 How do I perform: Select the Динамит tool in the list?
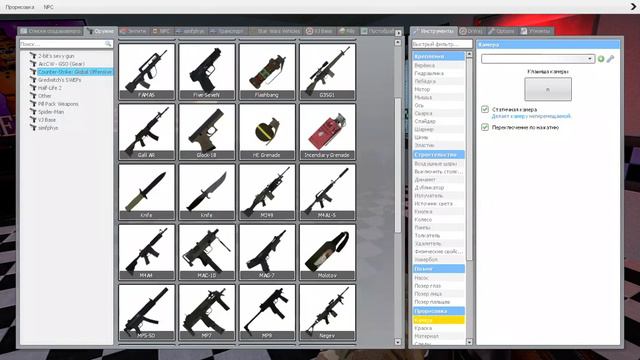pos(438,180)
